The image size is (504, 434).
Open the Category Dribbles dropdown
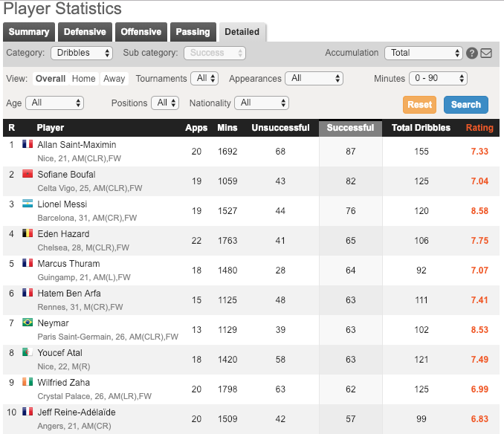pos(82,54)
